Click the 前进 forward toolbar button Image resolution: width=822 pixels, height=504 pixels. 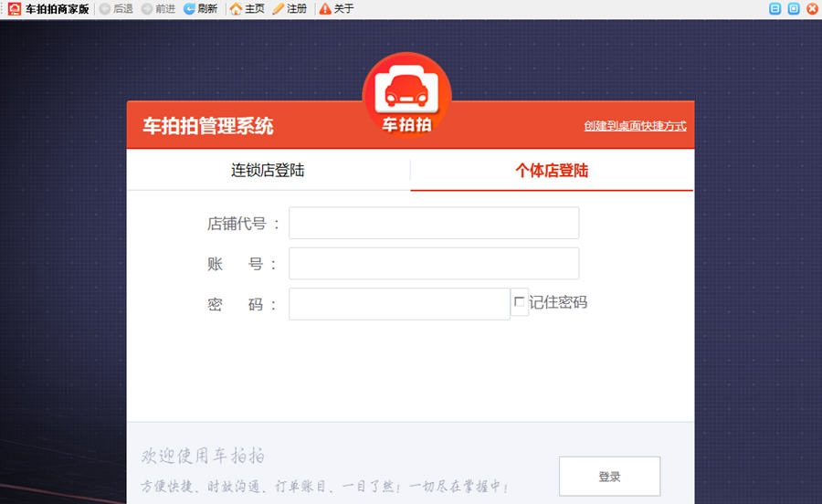pyautogui.click(x=159, y=8)
